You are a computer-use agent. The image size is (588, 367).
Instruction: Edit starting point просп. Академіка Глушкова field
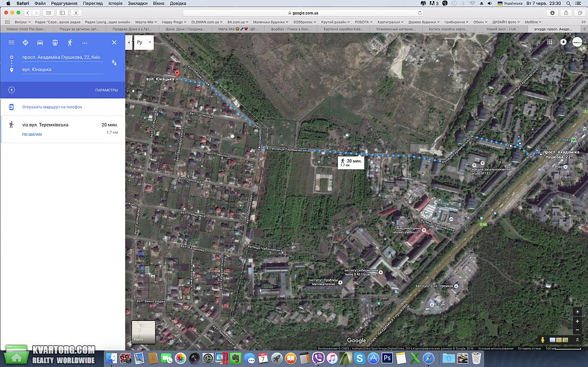62,57
